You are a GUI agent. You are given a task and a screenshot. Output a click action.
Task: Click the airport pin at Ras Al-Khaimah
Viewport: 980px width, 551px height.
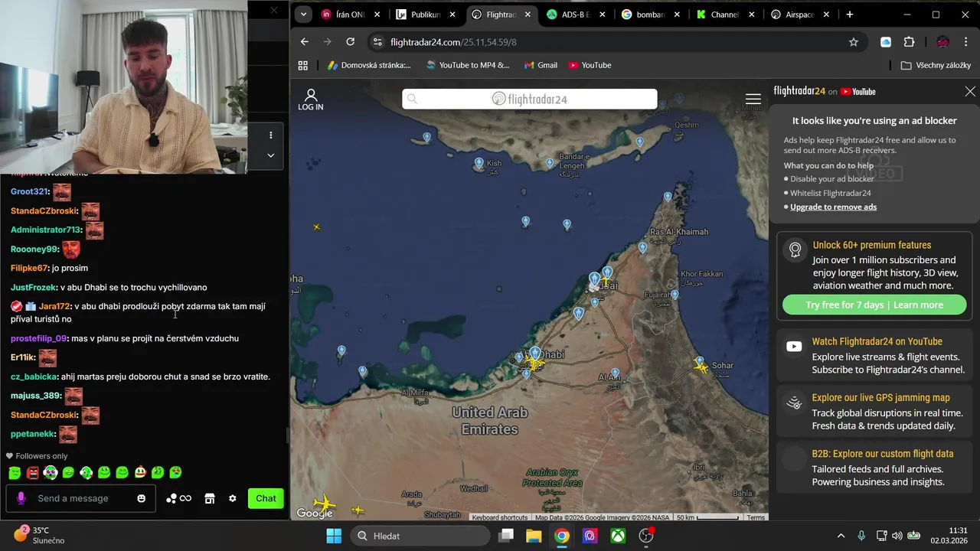642,247
